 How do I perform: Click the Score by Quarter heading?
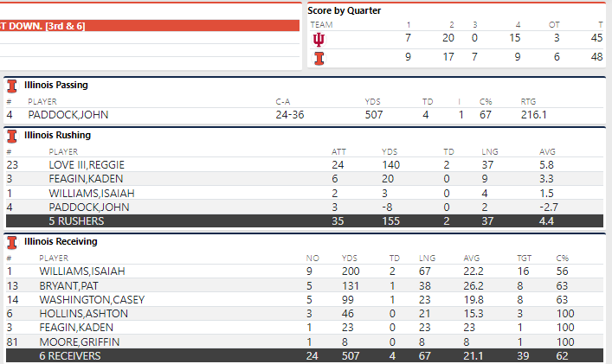coord(345,10)
